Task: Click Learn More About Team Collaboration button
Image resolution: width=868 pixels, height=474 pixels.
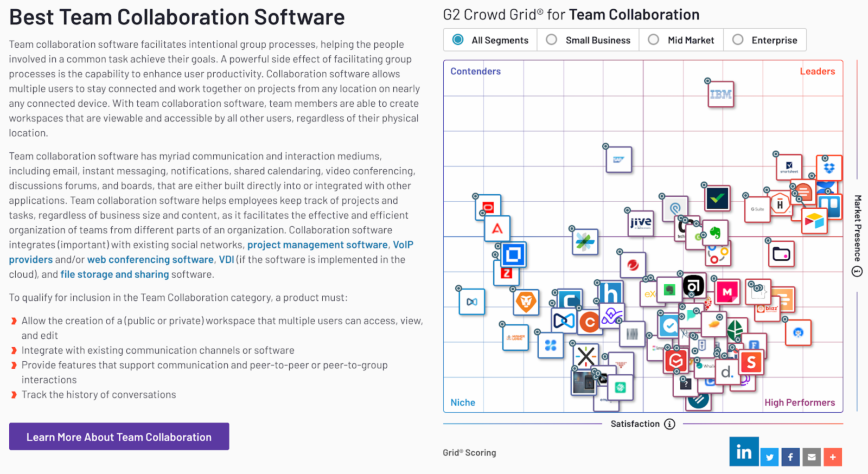Action: [x=119, y=437]
